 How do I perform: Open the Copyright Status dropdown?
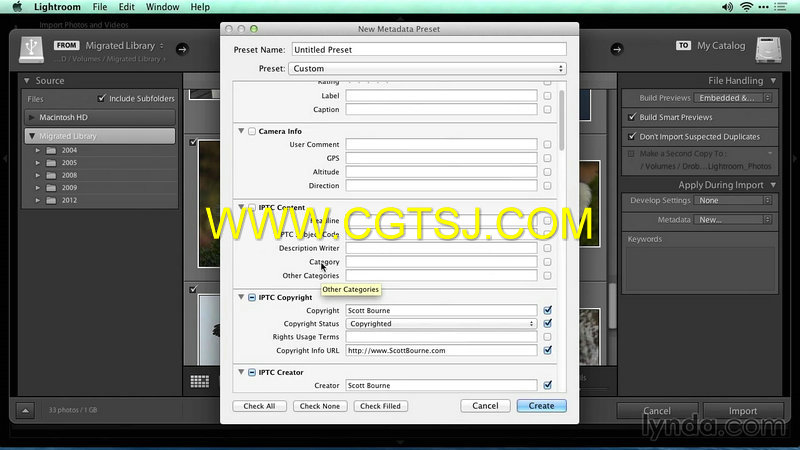[441, 323]
